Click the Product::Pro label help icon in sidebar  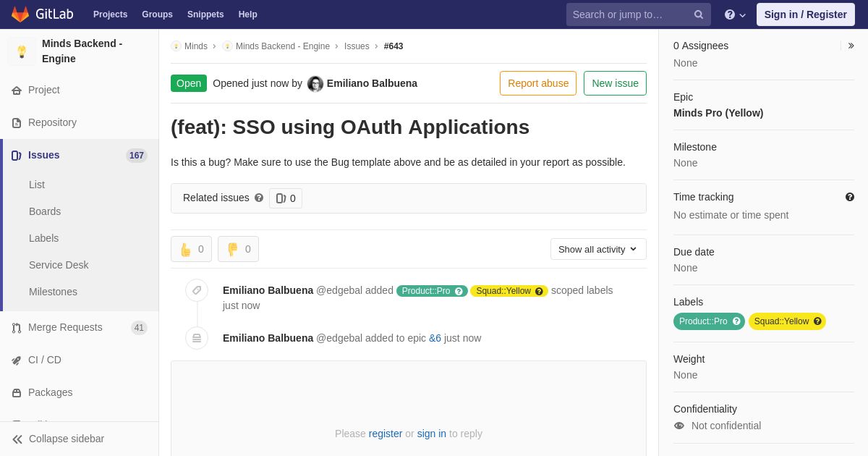[x=736, y=321]
